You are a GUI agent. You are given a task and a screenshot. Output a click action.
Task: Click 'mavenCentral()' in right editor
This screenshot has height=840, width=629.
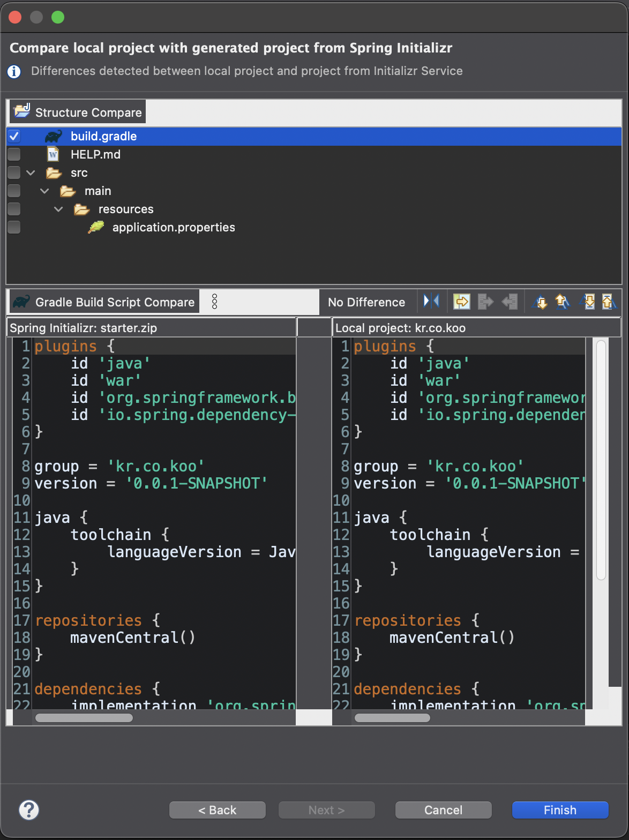[x=452, y=637]
